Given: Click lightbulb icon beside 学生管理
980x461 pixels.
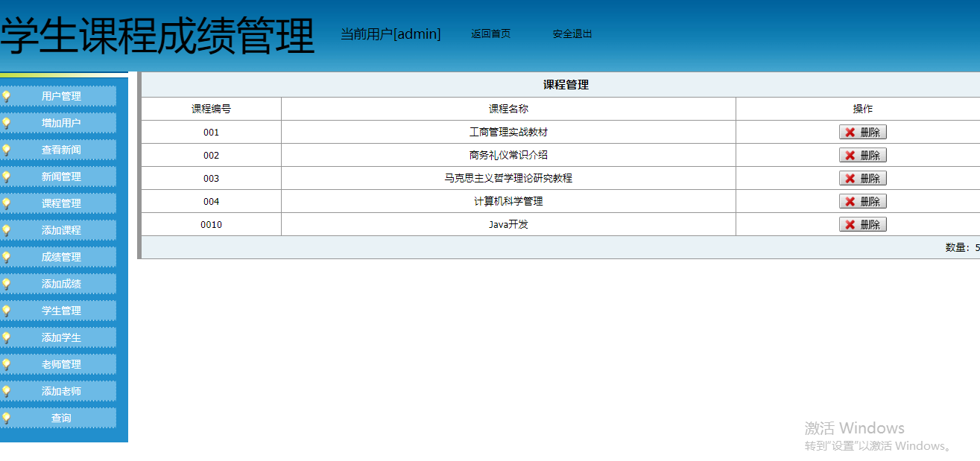Looking at the screenshot, I should [6, 311].
